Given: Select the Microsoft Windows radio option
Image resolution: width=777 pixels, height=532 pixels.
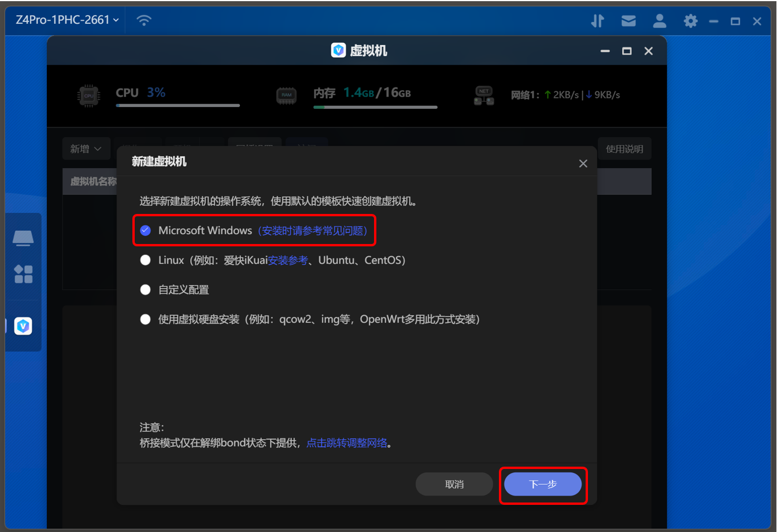Looking at the screenshot, I should [145, 230].
